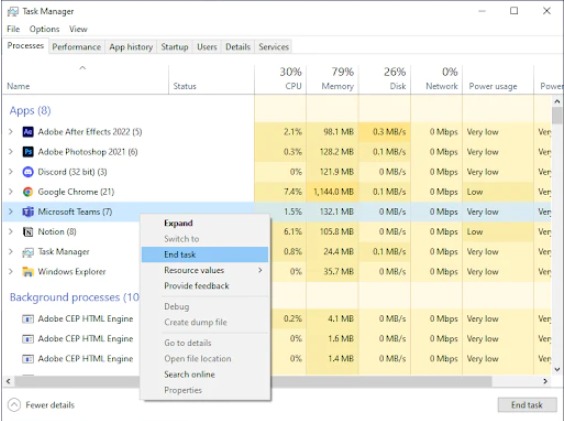Click the 1.6 MB Adobe CEP HTML Engine icon
The image size is (564, 421).
[x=28, y=339]
